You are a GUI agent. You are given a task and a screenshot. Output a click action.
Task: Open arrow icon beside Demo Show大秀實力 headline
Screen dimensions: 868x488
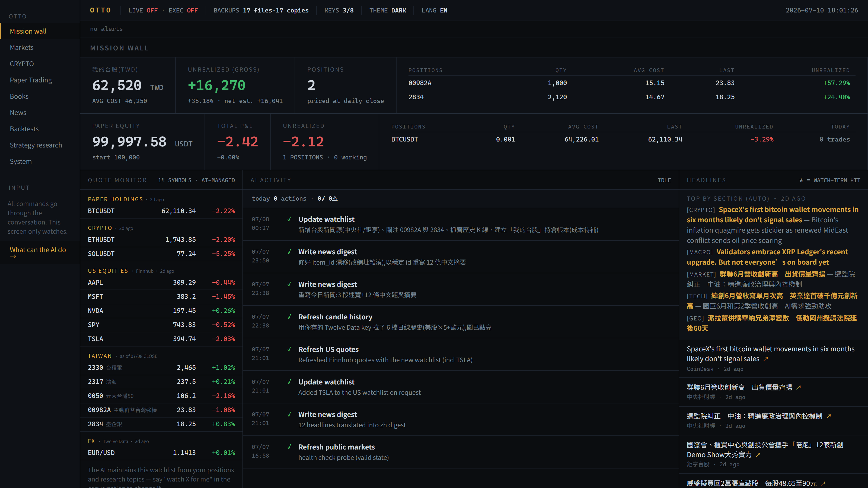tap(758, 455)
